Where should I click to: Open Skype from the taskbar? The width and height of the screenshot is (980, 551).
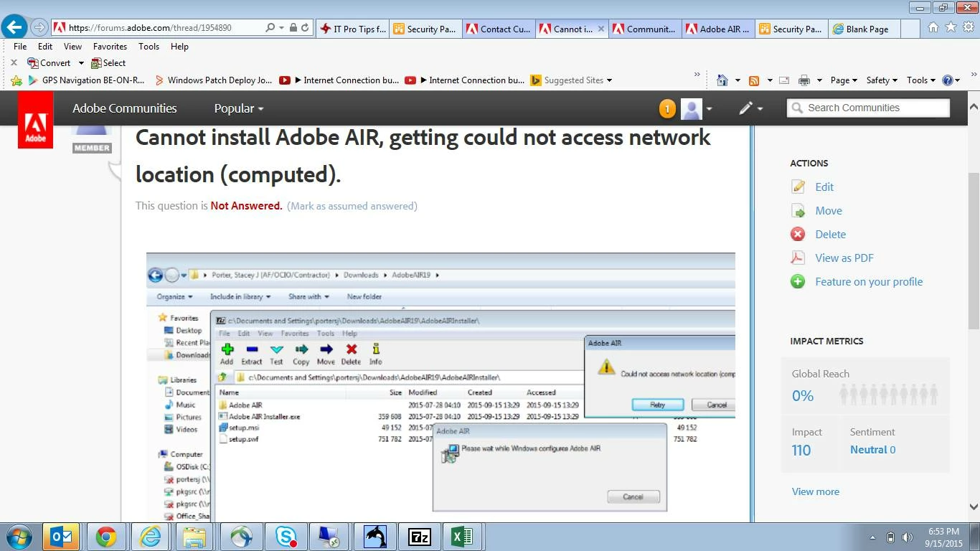(x=286, y=537)
